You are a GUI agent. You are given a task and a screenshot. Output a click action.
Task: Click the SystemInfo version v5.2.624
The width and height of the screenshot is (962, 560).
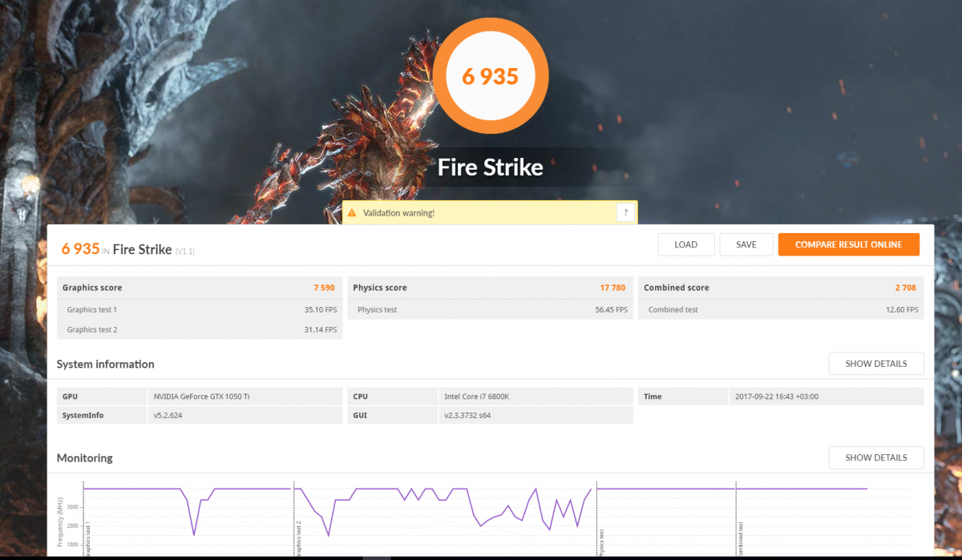click(169, 415)
